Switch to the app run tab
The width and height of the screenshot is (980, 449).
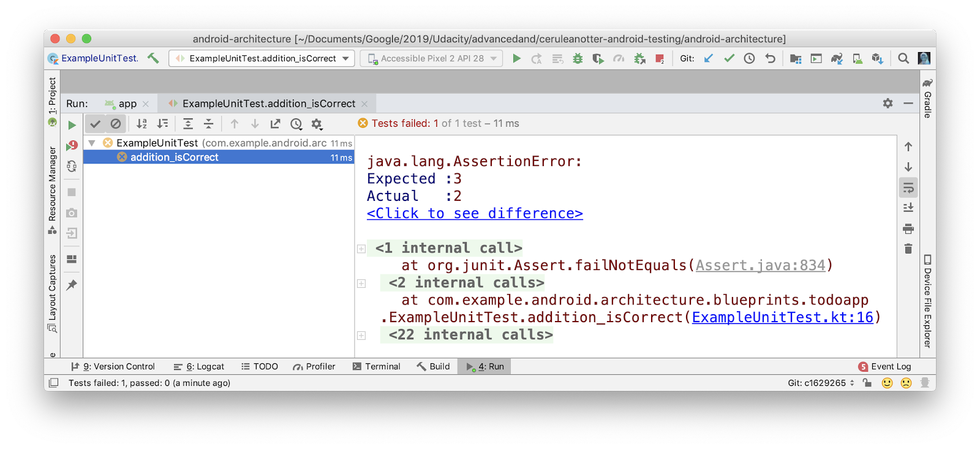point(127,104)
